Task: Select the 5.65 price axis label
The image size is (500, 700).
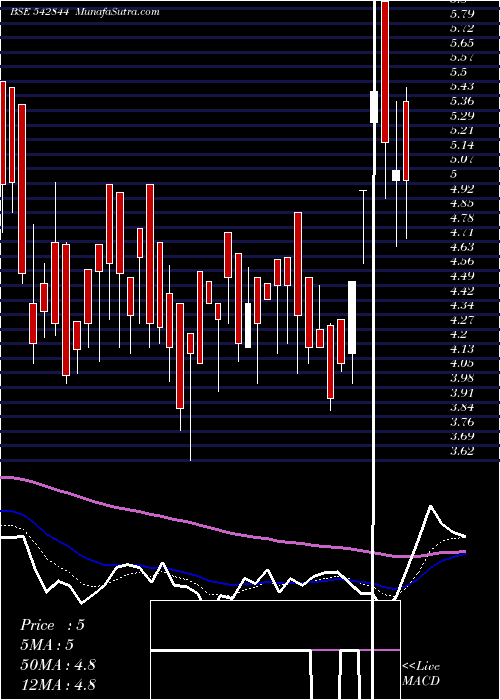Action: coord(462,43)
